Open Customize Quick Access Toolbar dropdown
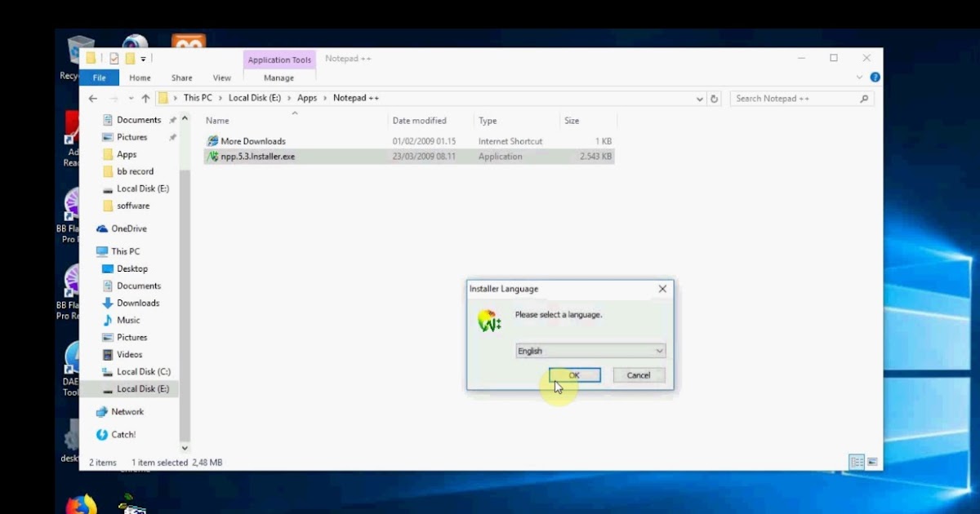Viewport: 980px width, 514px height. (x=144, y=59)
